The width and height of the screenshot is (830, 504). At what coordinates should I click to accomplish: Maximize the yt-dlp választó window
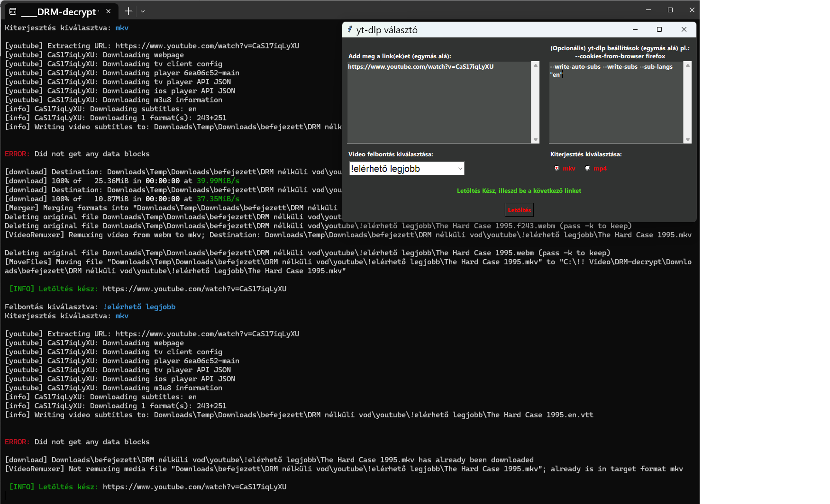(x=659, y=29)
